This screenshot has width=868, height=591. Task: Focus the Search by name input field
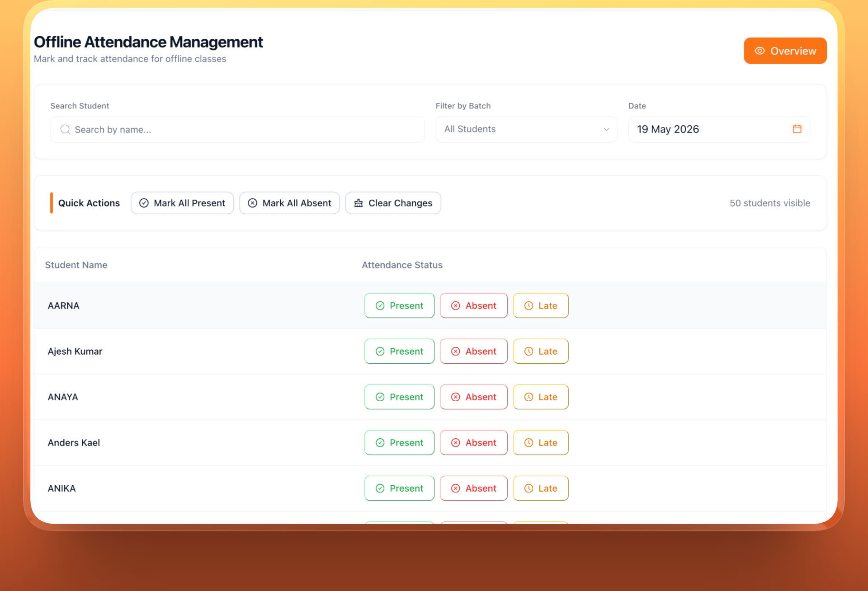point(237,130)
